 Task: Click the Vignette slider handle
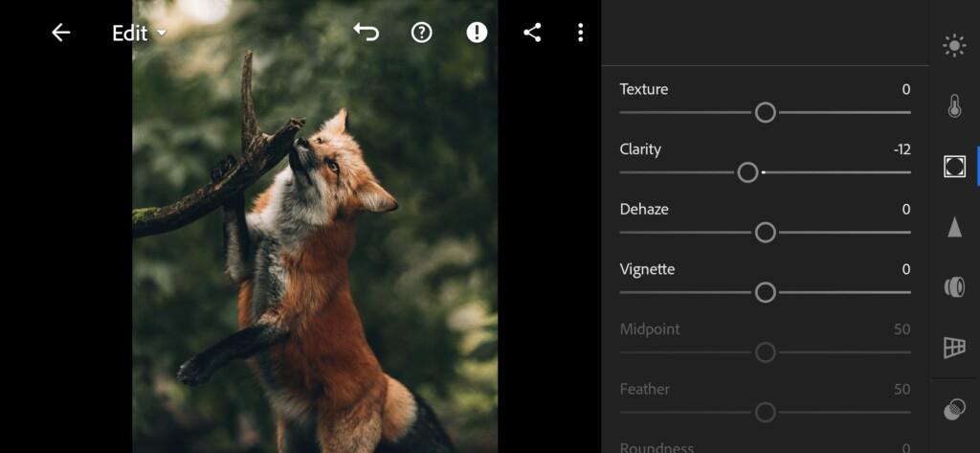[x=765, y=293]
